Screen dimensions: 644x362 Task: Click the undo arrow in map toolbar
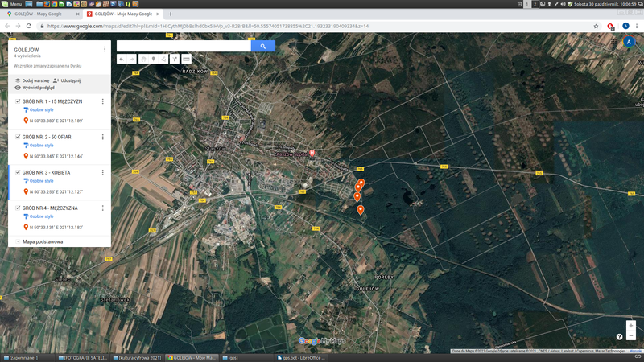point(122,59)
